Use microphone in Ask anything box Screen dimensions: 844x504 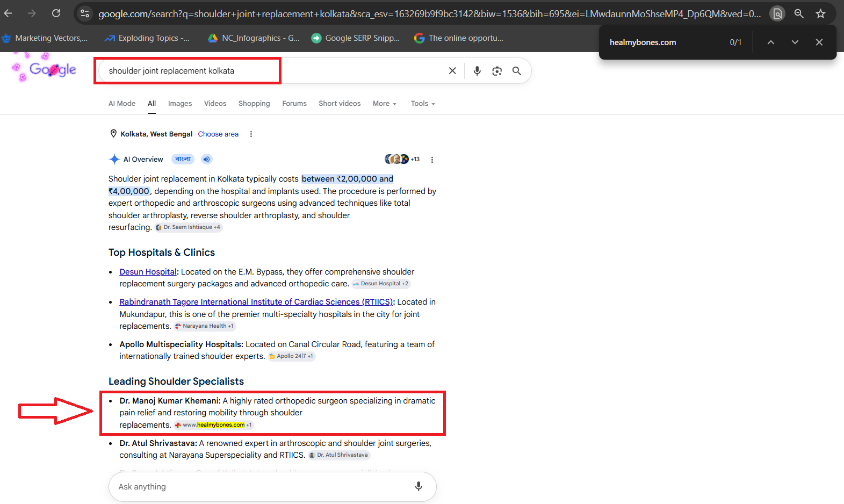click(419, 486)
